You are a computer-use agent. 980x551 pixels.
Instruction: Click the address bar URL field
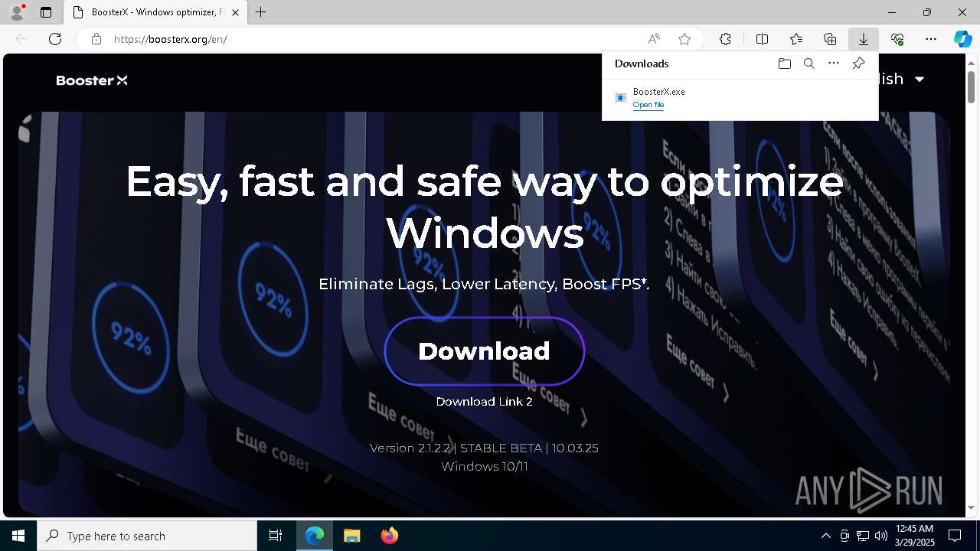367,39
